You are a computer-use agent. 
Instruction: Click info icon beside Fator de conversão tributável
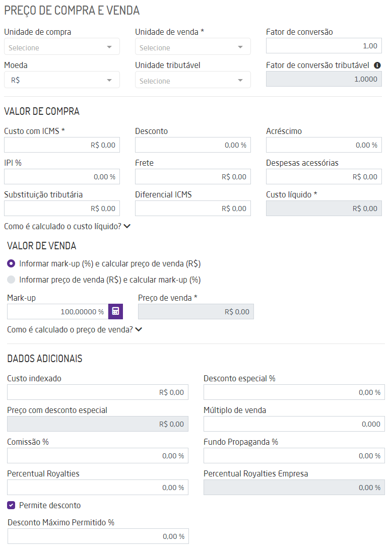click(x=377, y=65)
